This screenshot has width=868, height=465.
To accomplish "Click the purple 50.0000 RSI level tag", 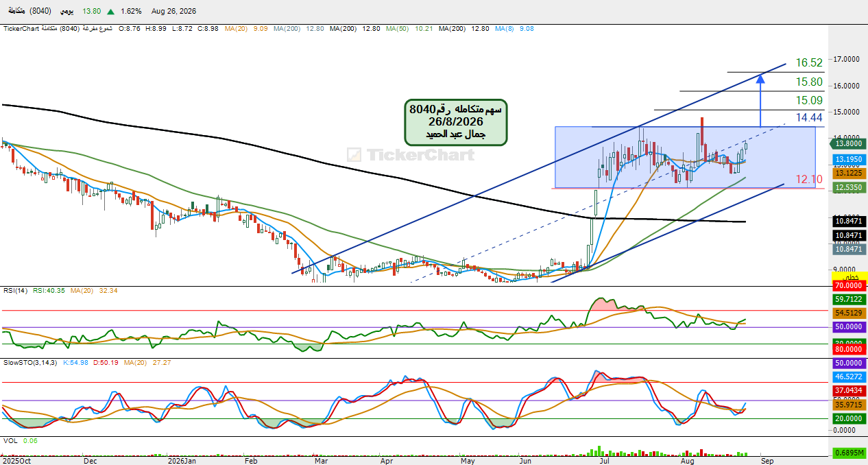I will pos(848,328).
